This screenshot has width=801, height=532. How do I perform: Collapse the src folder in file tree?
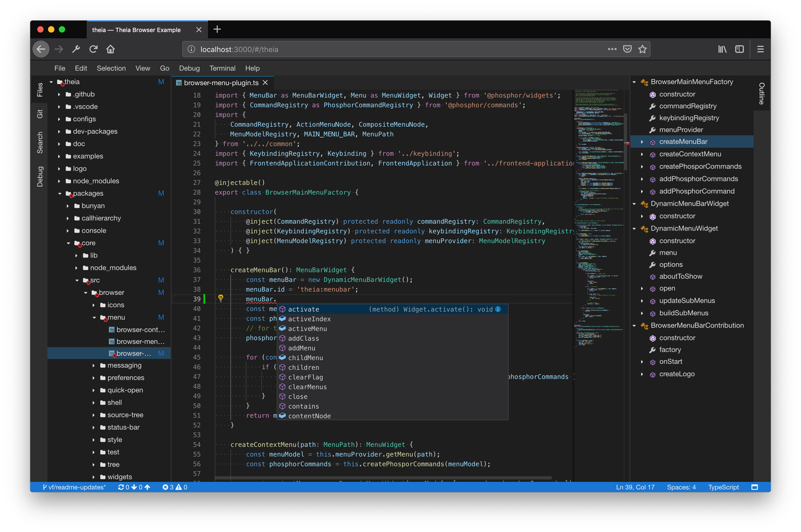[77, 280]
